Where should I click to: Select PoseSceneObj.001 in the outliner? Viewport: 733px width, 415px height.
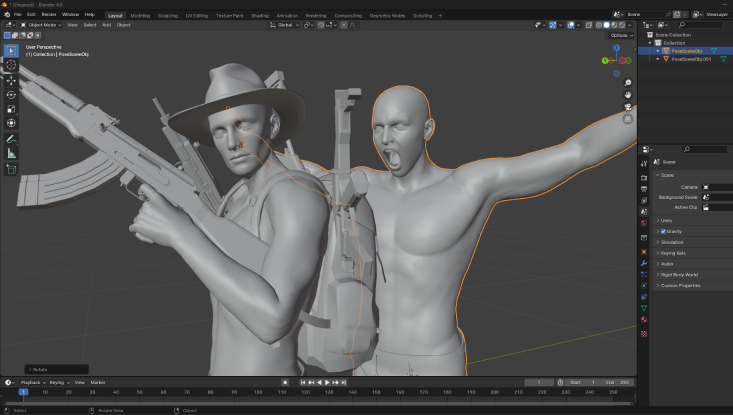[692, 59]
